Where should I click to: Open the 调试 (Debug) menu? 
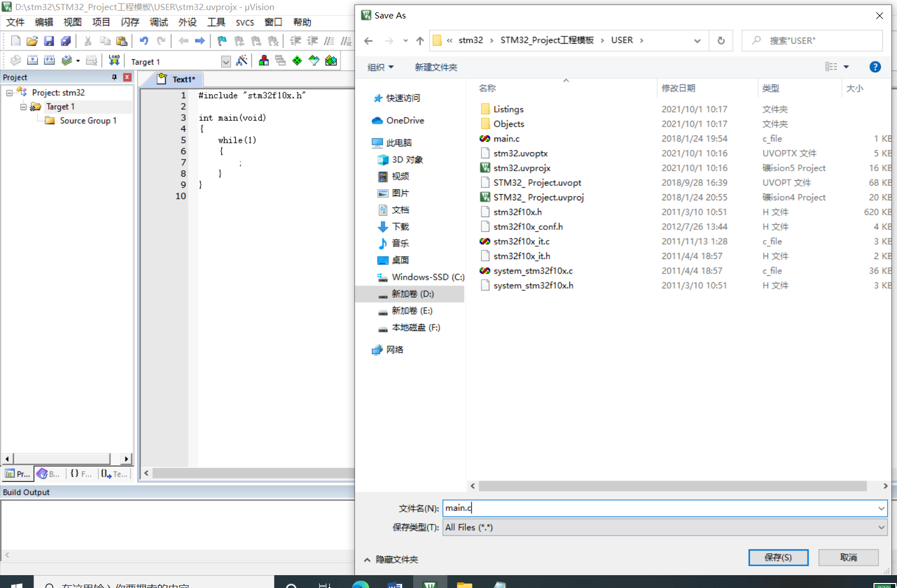click(x=158, y=22)
